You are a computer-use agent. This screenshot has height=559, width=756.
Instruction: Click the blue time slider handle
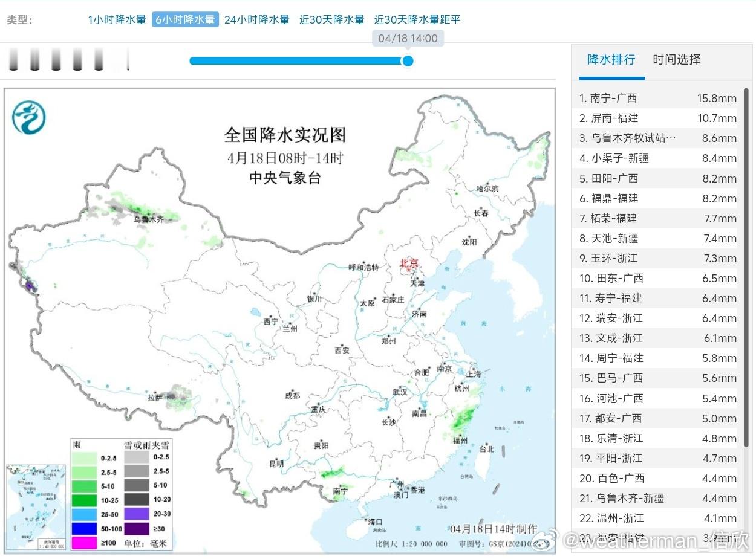point(408,60)
